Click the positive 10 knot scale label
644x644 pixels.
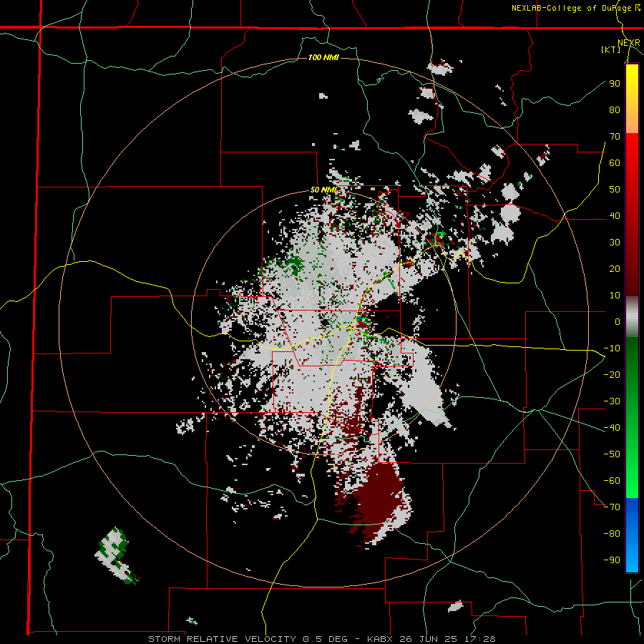615,296
